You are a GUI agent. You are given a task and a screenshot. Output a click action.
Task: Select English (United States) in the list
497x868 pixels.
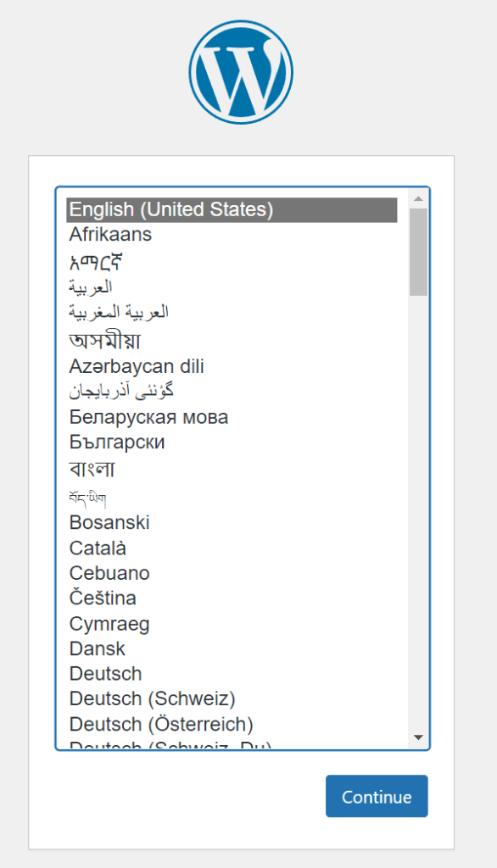point(170,209)
